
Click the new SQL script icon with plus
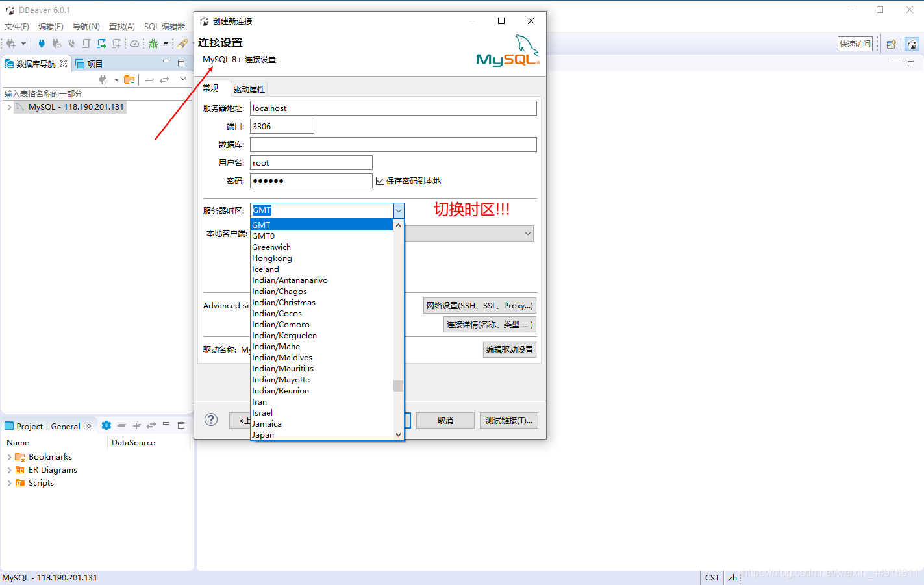[117, 44]
